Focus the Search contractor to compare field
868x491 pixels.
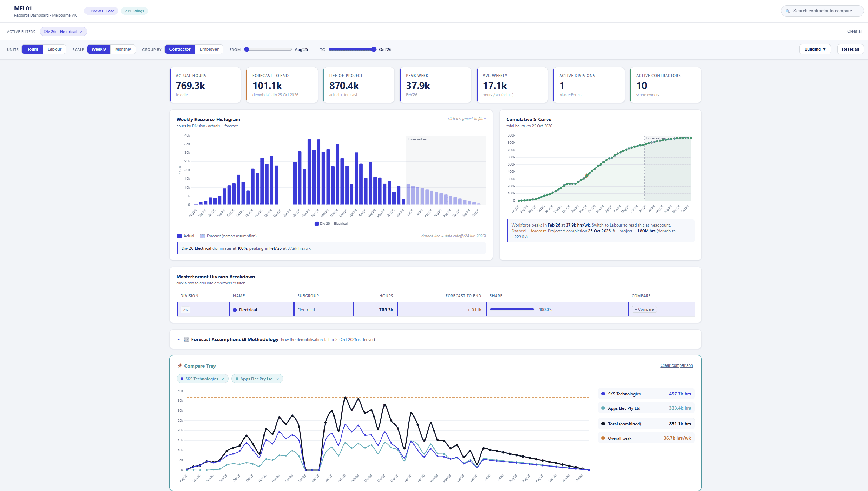(822, 11)
